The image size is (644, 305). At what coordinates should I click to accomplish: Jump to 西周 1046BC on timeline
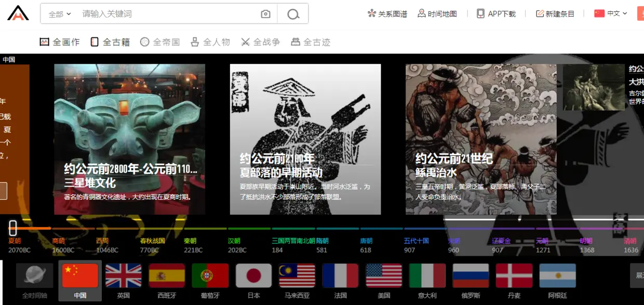click(x=107, y=245)
